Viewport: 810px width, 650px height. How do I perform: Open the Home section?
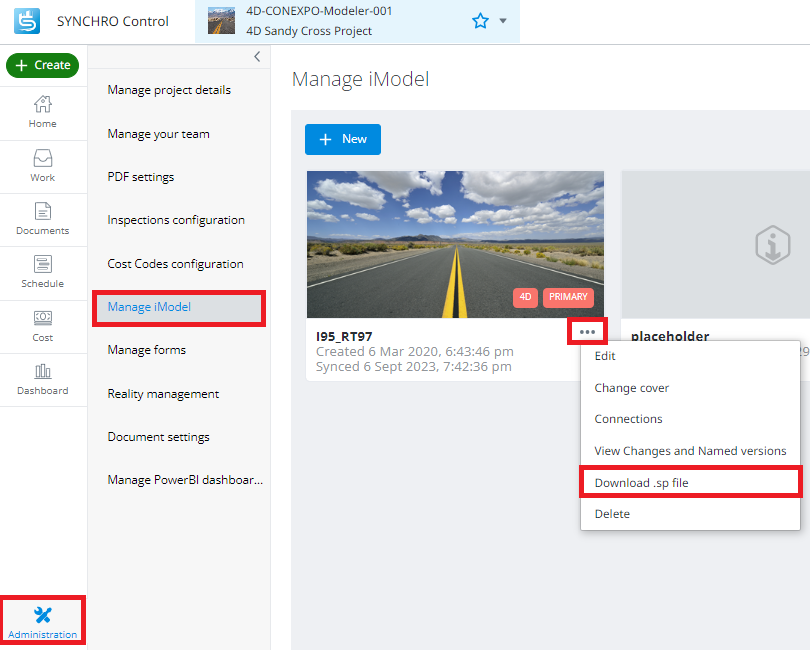coord(43,112)
